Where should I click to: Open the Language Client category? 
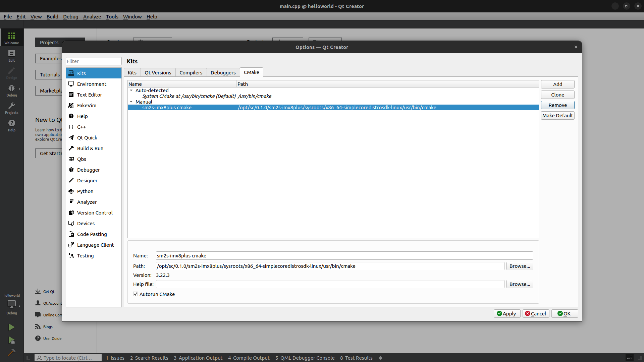(95, 245)
